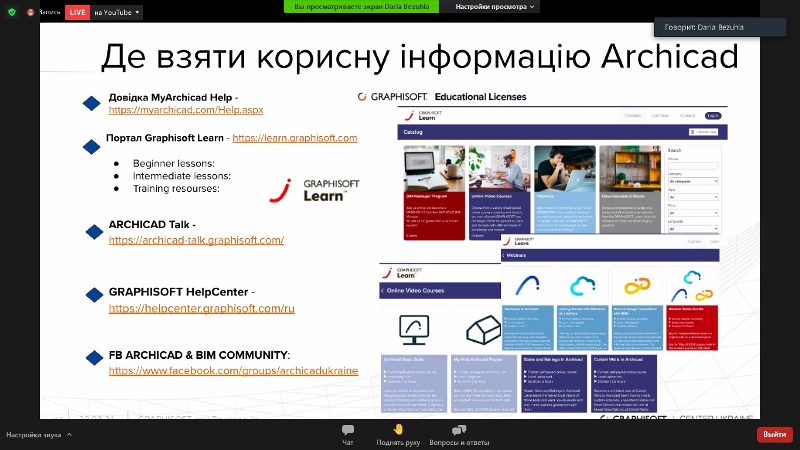Click the green encryption shield icon
Screen dimensions: 800x450
pos(12,12)
